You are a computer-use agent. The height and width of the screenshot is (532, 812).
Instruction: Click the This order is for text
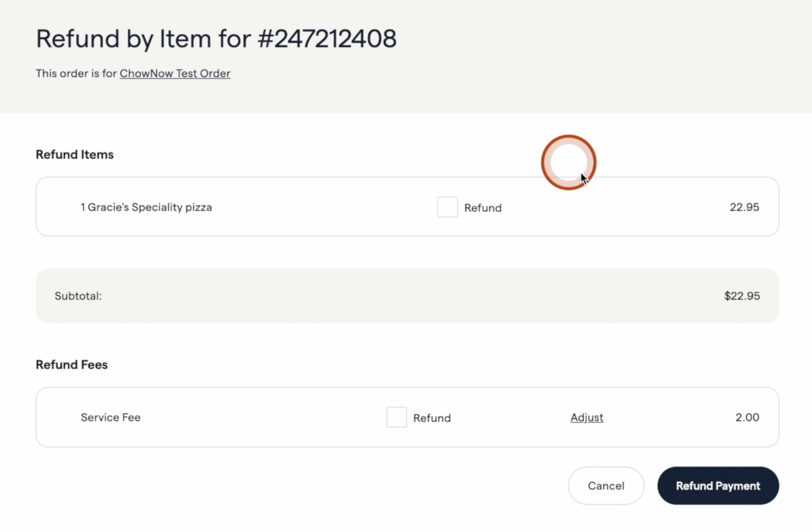pyautogui.click(x=76, y=73)
